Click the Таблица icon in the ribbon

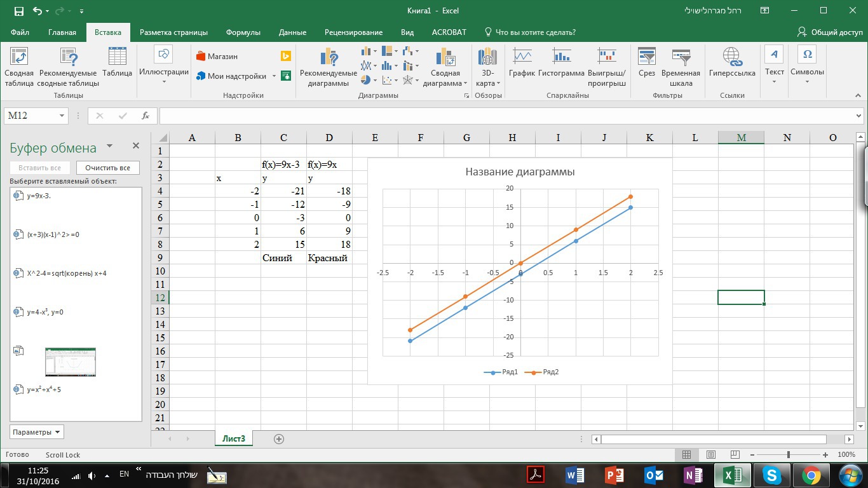click(118, 64)
